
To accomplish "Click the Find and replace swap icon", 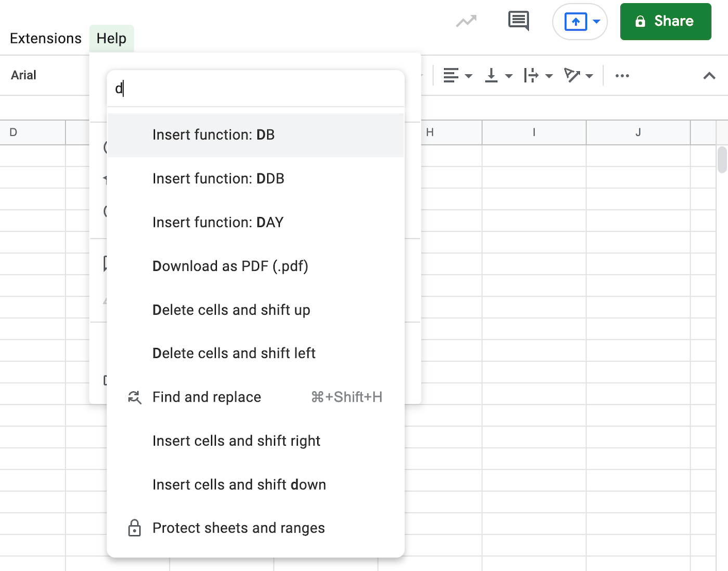I will pos(135,397).
